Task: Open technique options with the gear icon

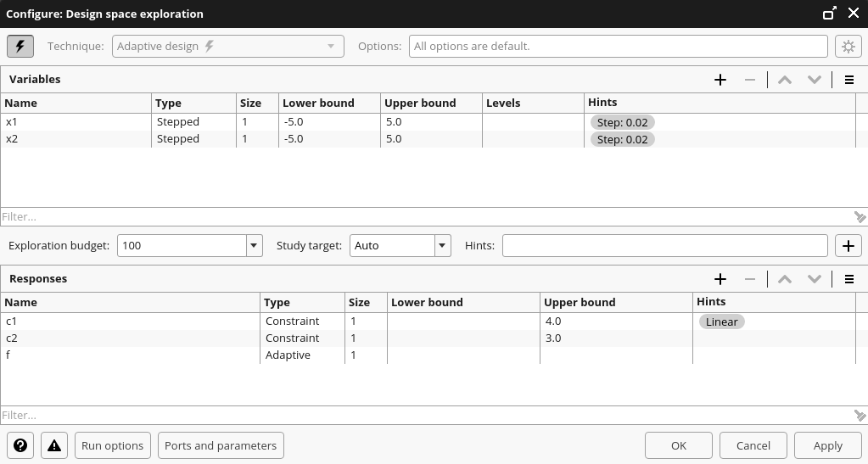Action: 848,46
